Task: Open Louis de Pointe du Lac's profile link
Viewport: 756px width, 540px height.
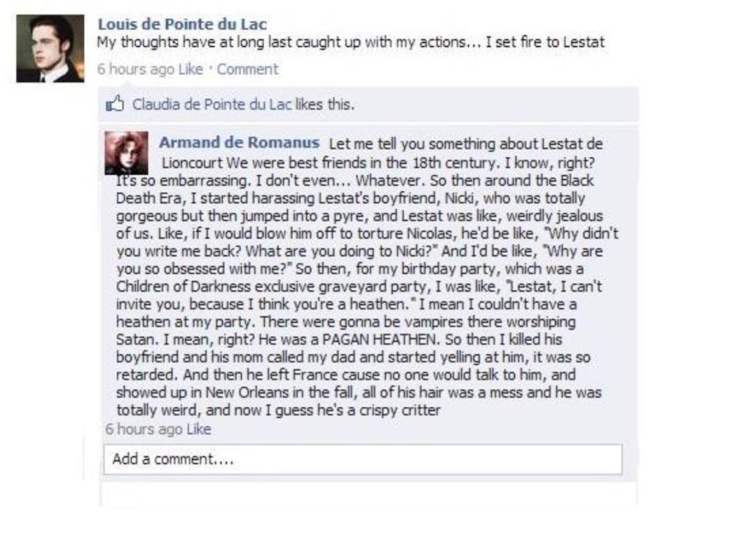Action: tap(182, 25)
